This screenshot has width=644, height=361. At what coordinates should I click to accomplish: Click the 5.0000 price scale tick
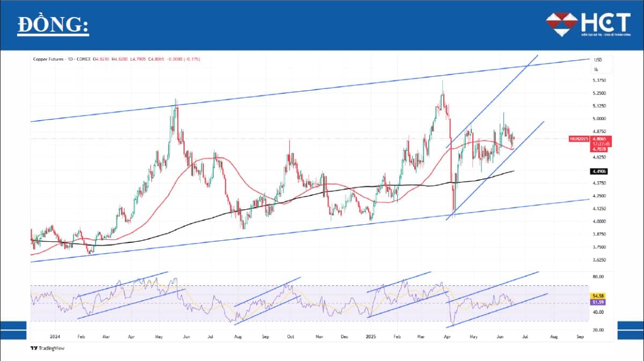click(x=599, y=119)
